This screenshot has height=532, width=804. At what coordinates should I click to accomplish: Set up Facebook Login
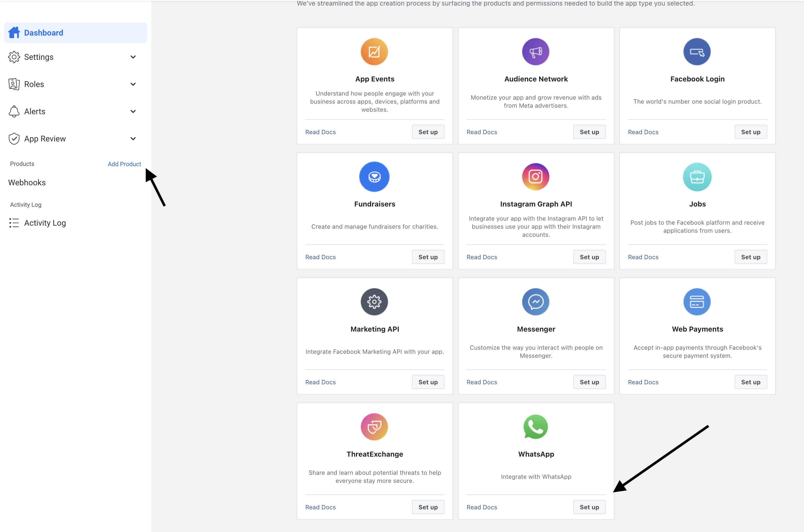[750, 132]
